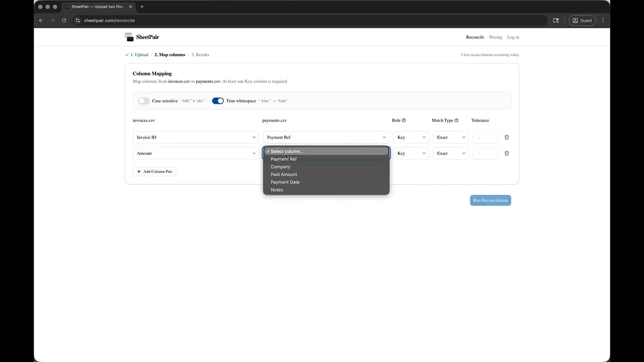This screenshot has height=362, width=644.
Task: Select Notes from the open list
Action: tap(326, 190)
